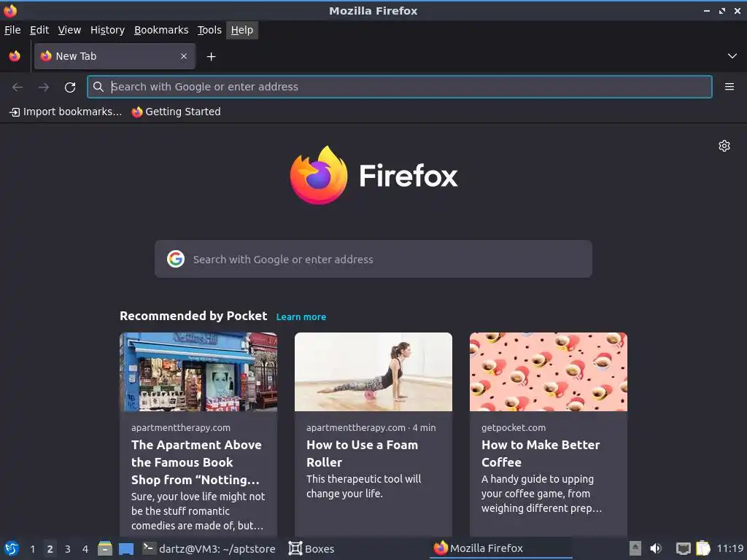Focus the new tab page search box
The width and height of the screenshot is (747, 560).
pos(373,259)
